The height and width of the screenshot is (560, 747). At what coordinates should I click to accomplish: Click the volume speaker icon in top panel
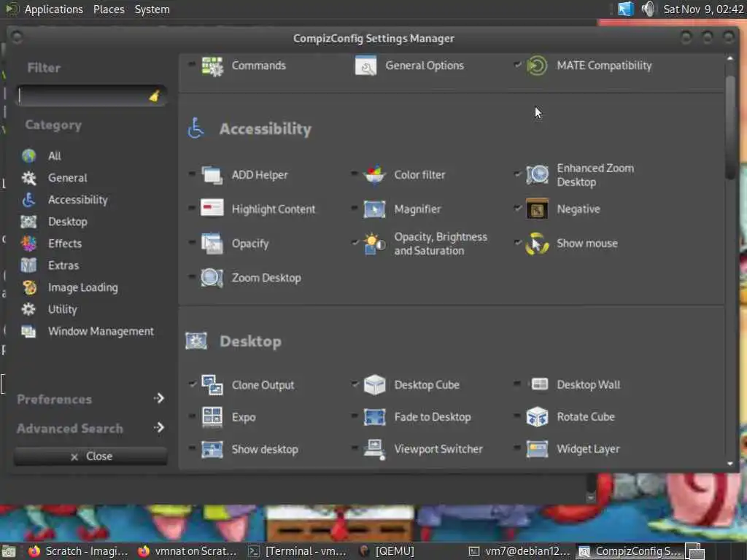pyautogui.click(x=648, y=9)
